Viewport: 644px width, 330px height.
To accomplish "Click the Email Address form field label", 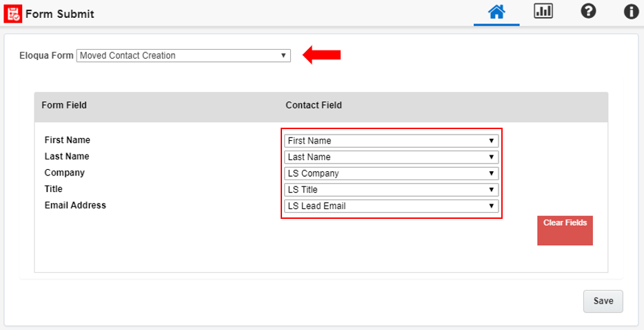I will point(75,205).
